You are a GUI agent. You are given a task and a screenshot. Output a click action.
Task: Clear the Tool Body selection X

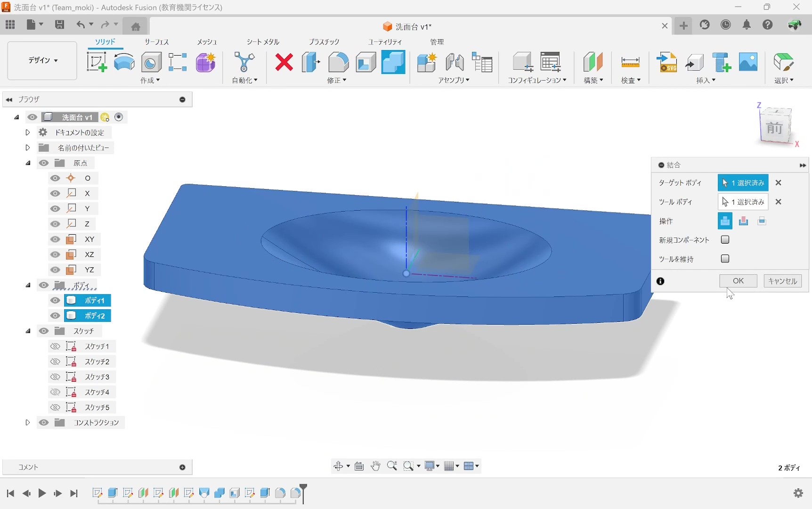coord(779,202)
